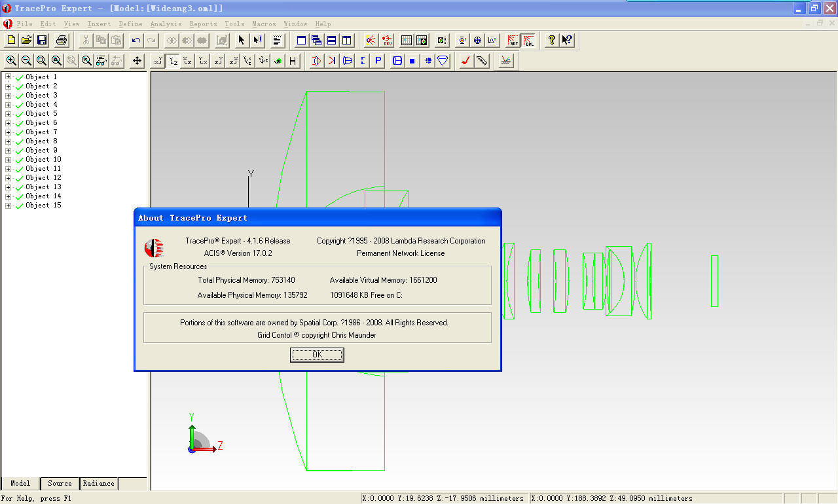The height and width of the screenshot is (504, 838).
Task: Select Object 10 in the tree
Action: pos(44,159)
